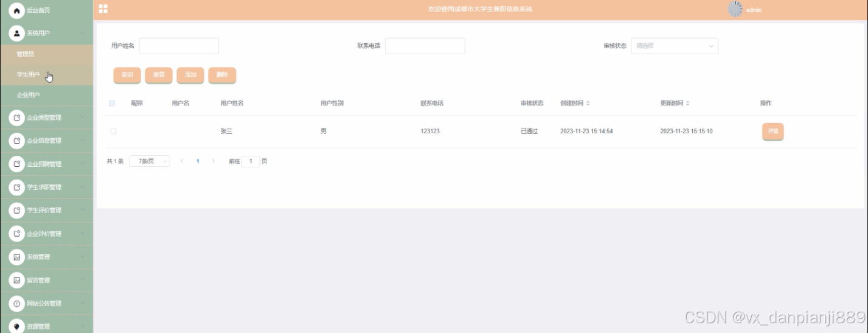Open the 学生用户 submenu item
Screen dimensions: 868x333
coord(46,75)
